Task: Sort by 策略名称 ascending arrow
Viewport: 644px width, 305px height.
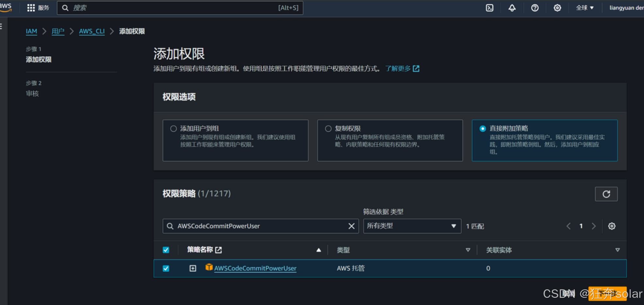Action: (319, 250)
